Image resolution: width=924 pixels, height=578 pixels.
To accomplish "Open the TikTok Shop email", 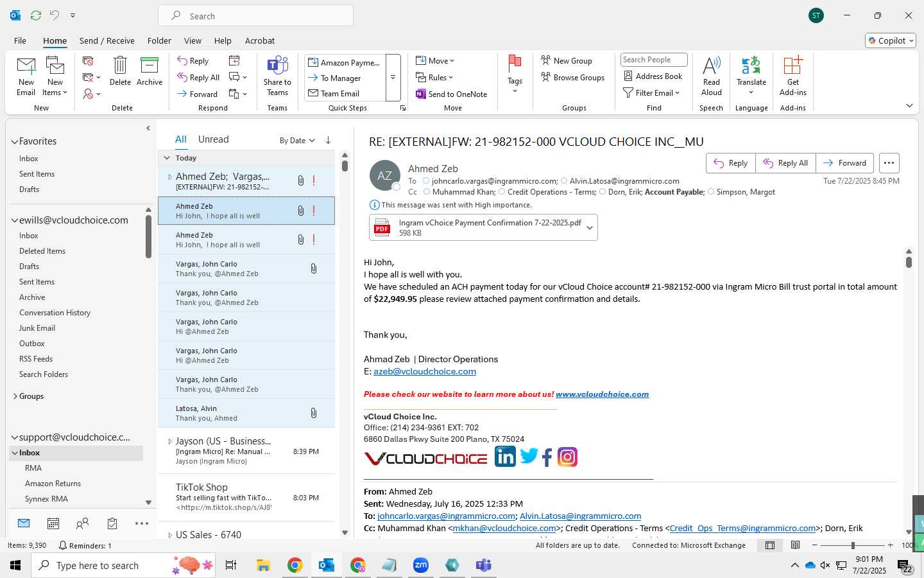I will pyautogui.click(x=246, y=497).
